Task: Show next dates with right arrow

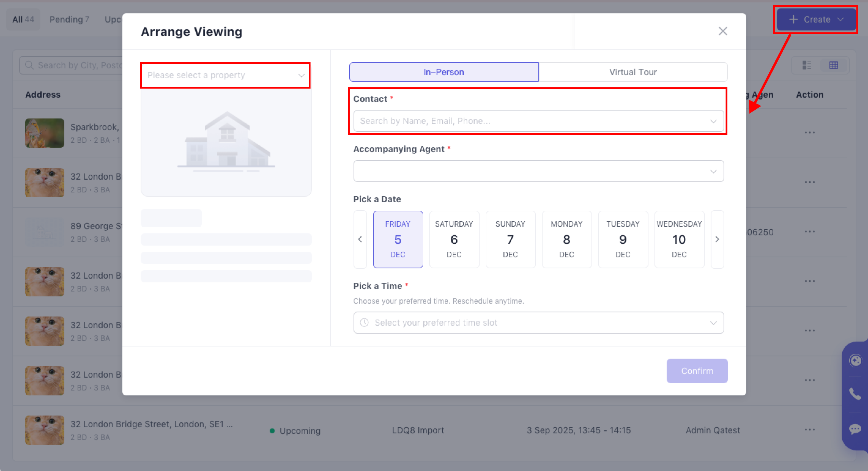Action: click(x=717, y=239)
